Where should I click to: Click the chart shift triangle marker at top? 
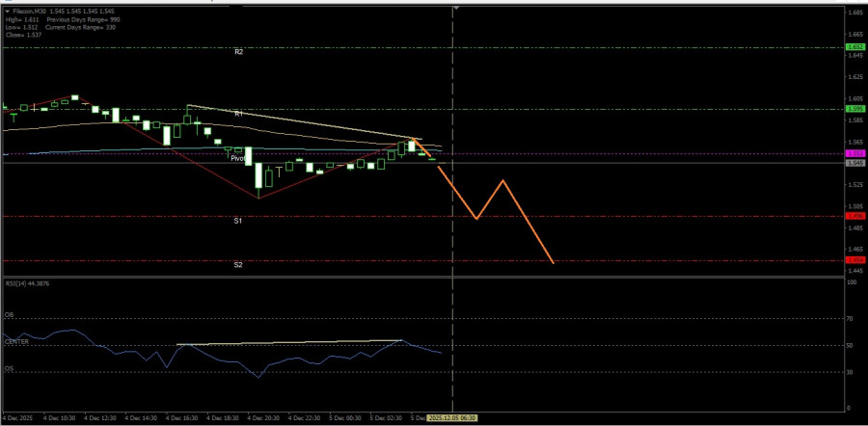point(455,9)
